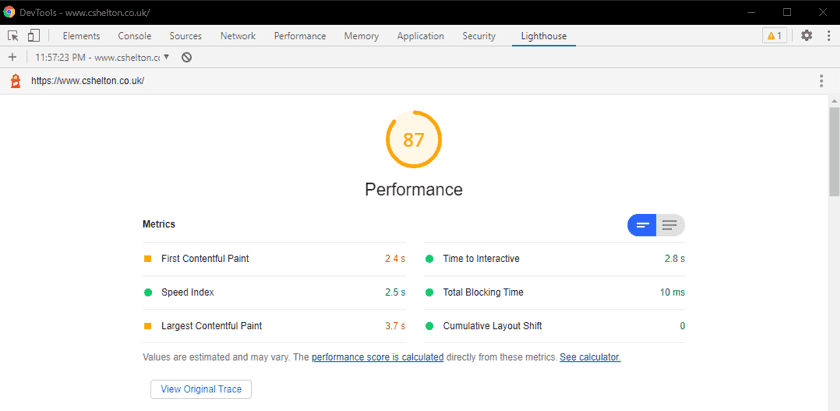Viewport: 840px width, 411px height.
Task: Expand the Total Blocking Time metric row
Action: pyautogui.click(x=554, y=293)
